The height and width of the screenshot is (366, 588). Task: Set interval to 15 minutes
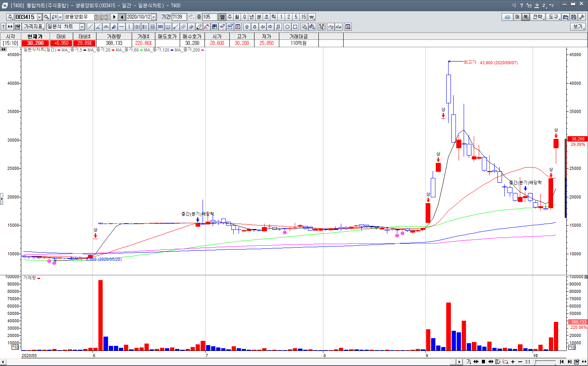tap(303, 17)
